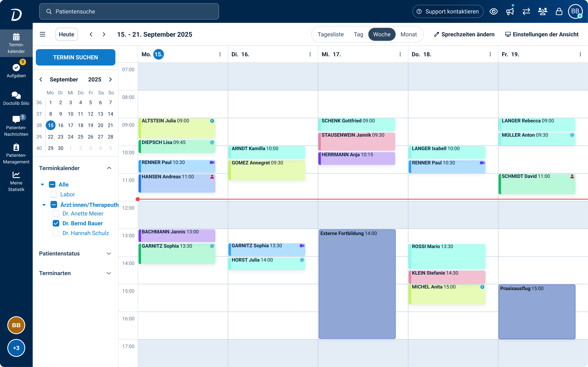Click the lock icon in top bar
This screenshot has height=367, width=588.
coord(559,11)
